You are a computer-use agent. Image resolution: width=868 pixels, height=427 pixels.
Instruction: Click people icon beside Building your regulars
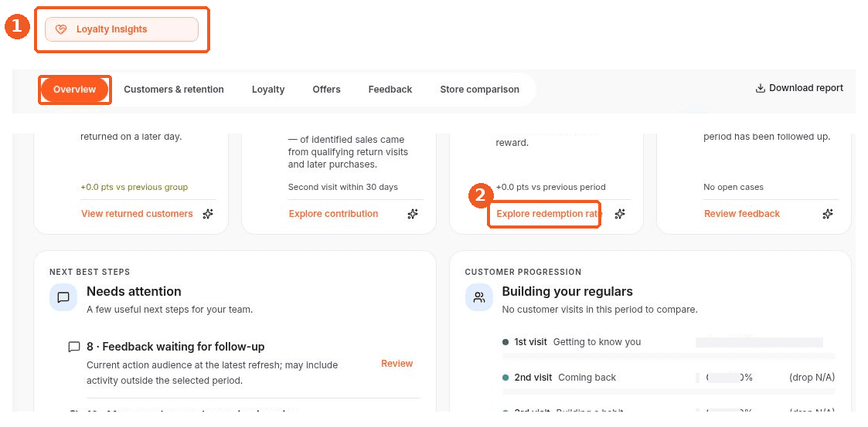[479, 297]
